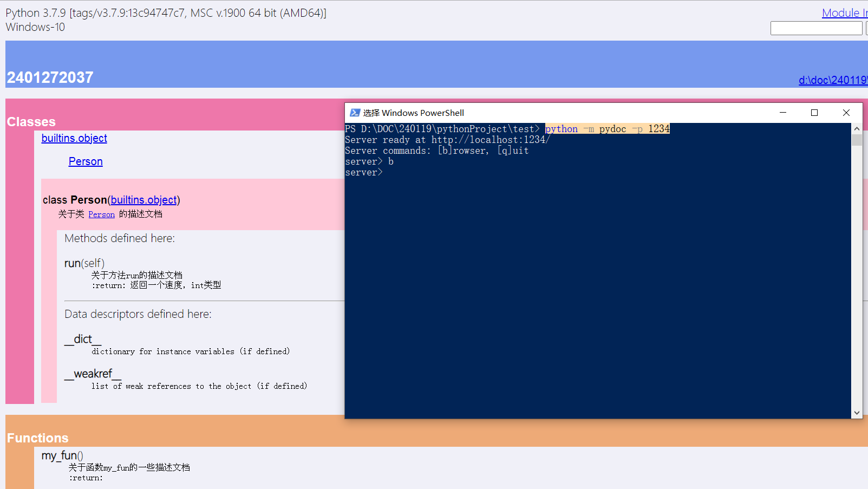Click the pydoc search input field
The image size is (868, 489).
click(x=816, y=28)
